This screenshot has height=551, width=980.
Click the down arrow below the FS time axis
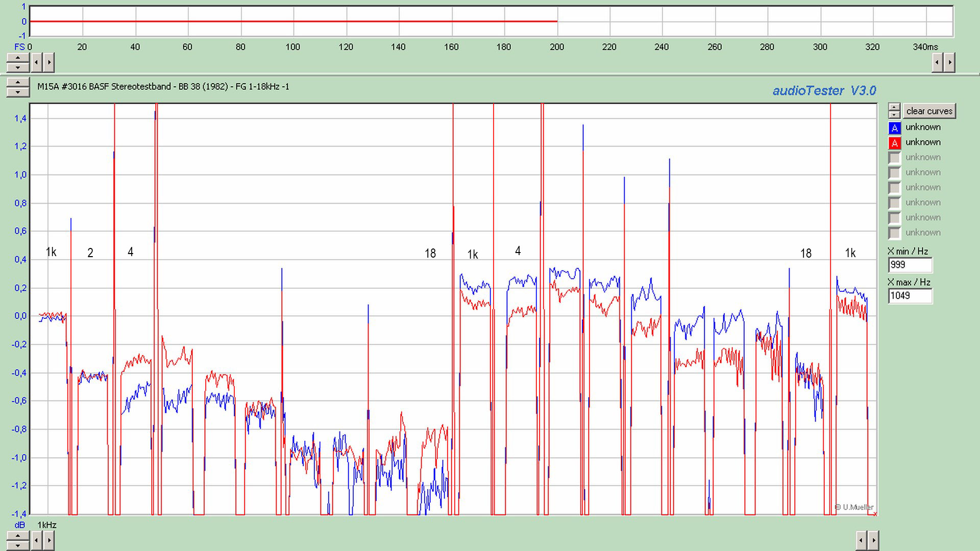(18, 67)
